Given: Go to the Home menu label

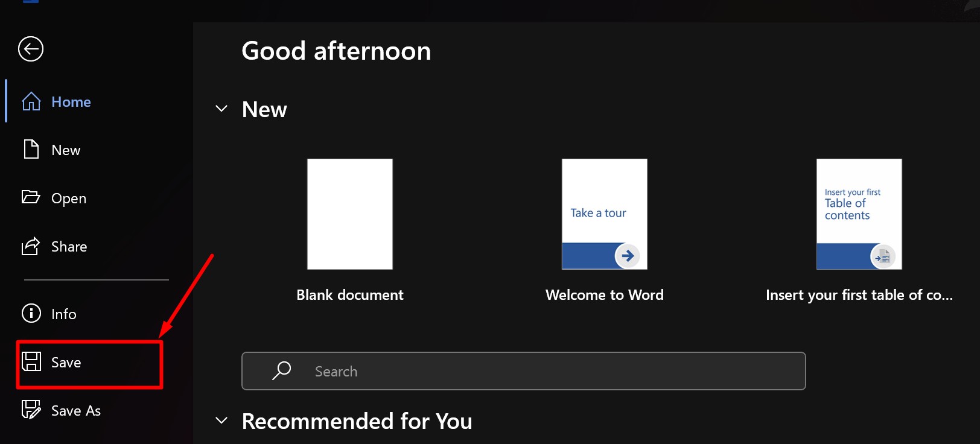Looking at the screenshot, I should pyautogui.click(x=71, y=102).
